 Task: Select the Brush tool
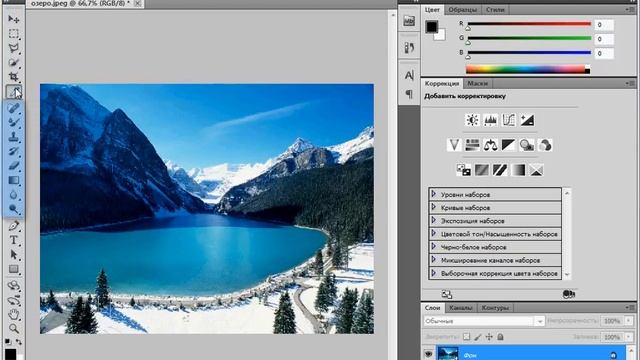13,122
